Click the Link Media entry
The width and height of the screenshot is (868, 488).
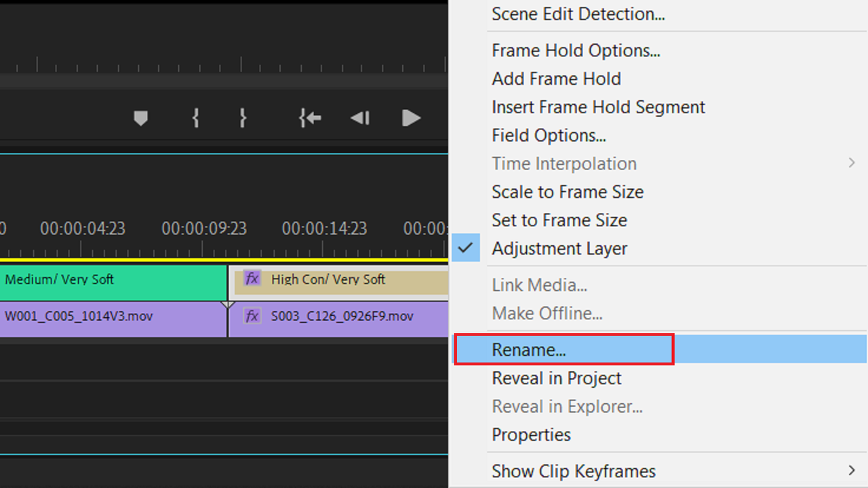(539, 285)
